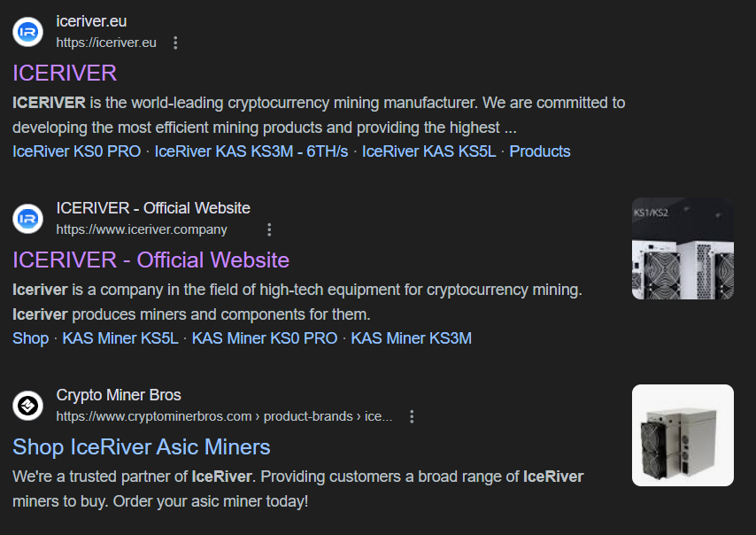Click the Crypto Miner Bros product thumbnail

click(x=683, y=435)
